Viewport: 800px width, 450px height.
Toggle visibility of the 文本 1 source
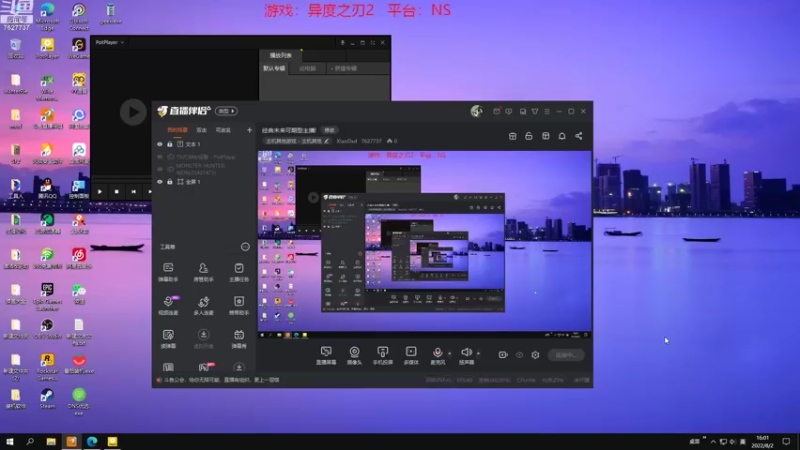pyautogui.click(x=160, y=144)
